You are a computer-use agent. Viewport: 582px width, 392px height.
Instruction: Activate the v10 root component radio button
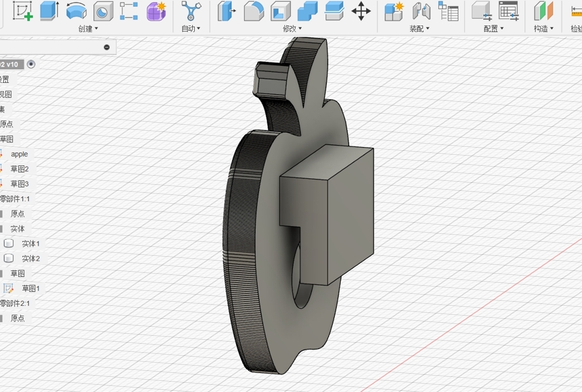(31, 64)
